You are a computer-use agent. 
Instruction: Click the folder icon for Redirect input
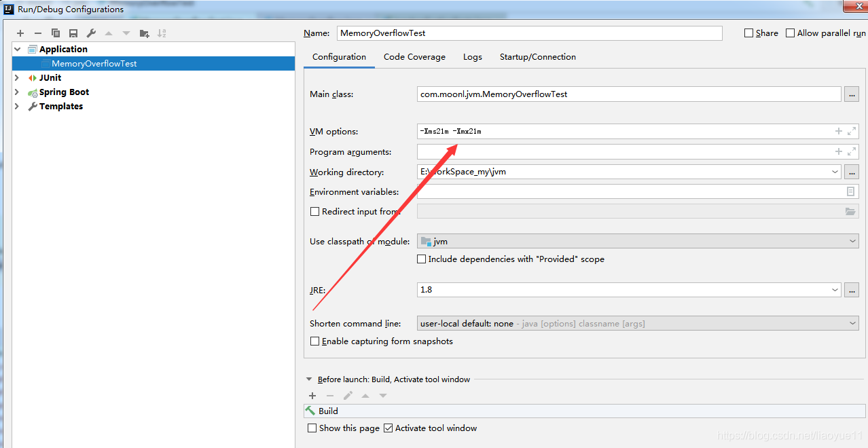click(x=850, y=212)
